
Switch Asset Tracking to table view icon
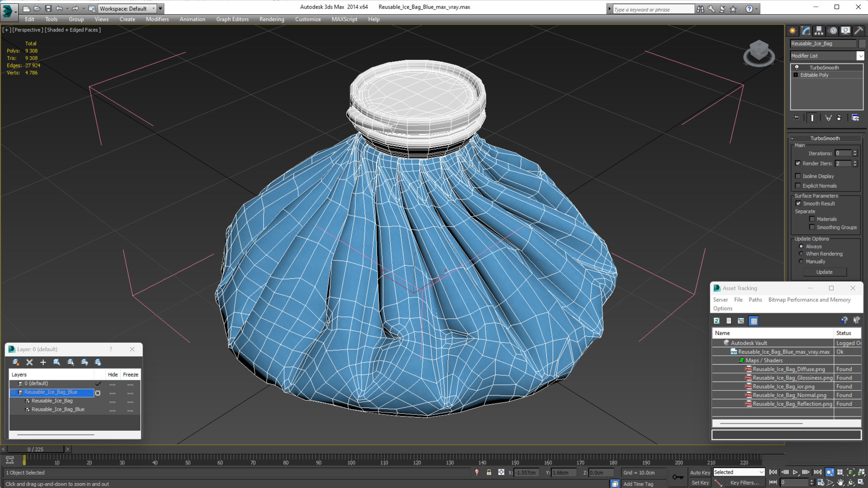point(754,320)
